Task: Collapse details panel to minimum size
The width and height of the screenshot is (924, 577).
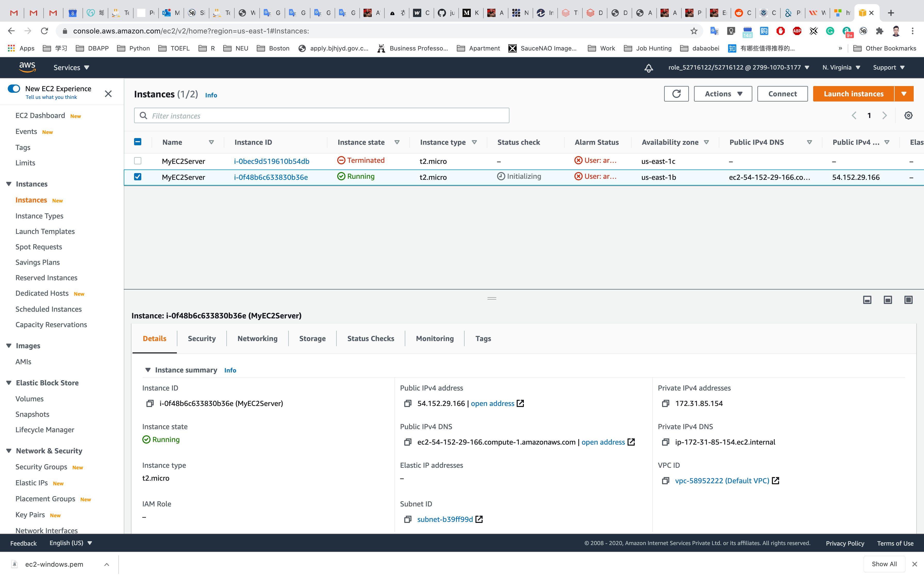Action: pyautogui.click(x=867, y=300)
